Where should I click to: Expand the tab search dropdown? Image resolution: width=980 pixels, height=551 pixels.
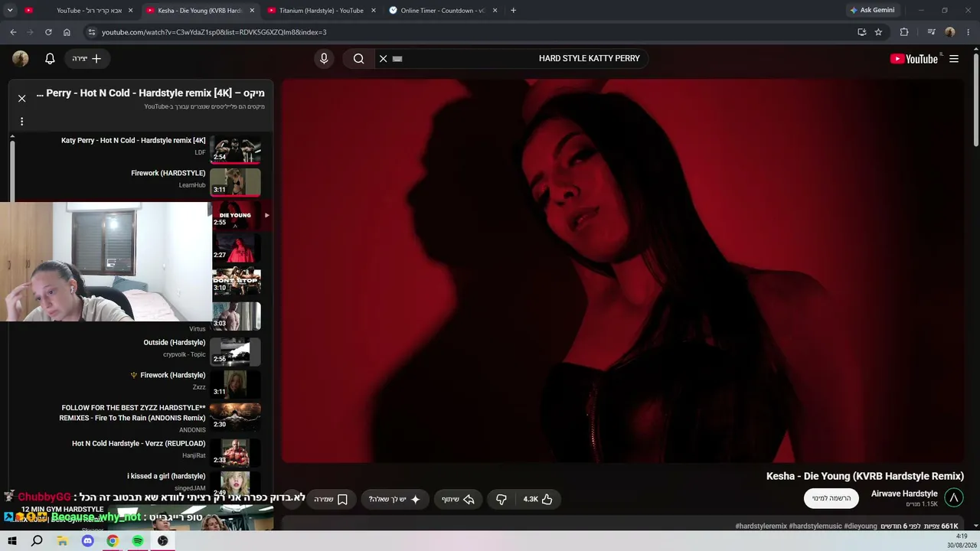tap(10, 10)
